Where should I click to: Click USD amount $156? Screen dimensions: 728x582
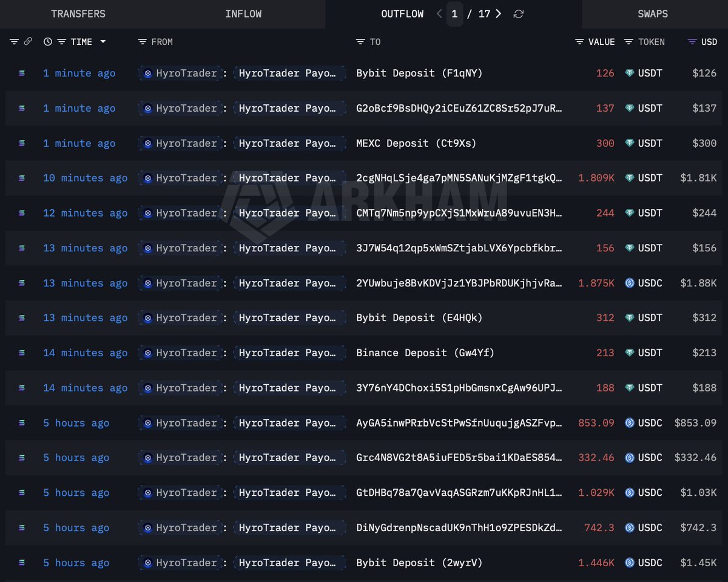coord(704,248)
